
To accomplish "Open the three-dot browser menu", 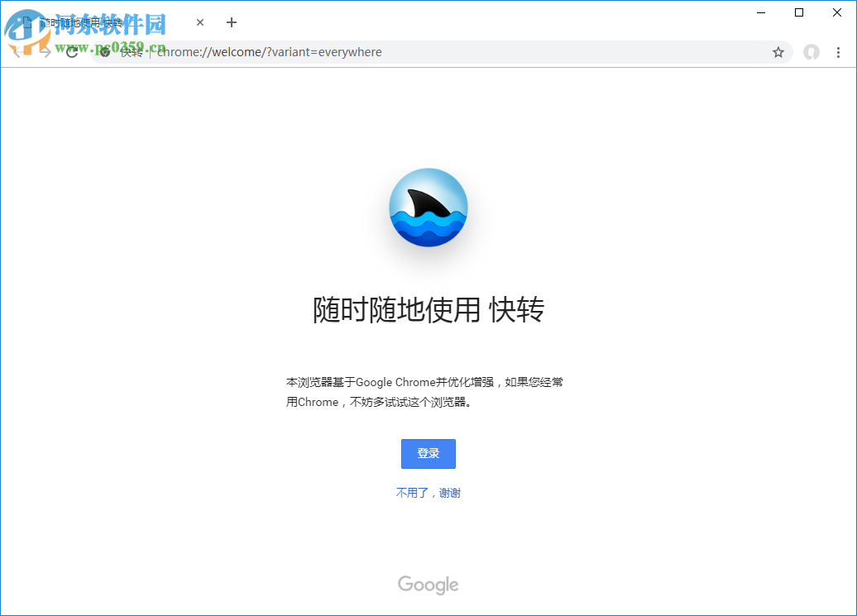I will pyautogui.click(x=839, y=51).
